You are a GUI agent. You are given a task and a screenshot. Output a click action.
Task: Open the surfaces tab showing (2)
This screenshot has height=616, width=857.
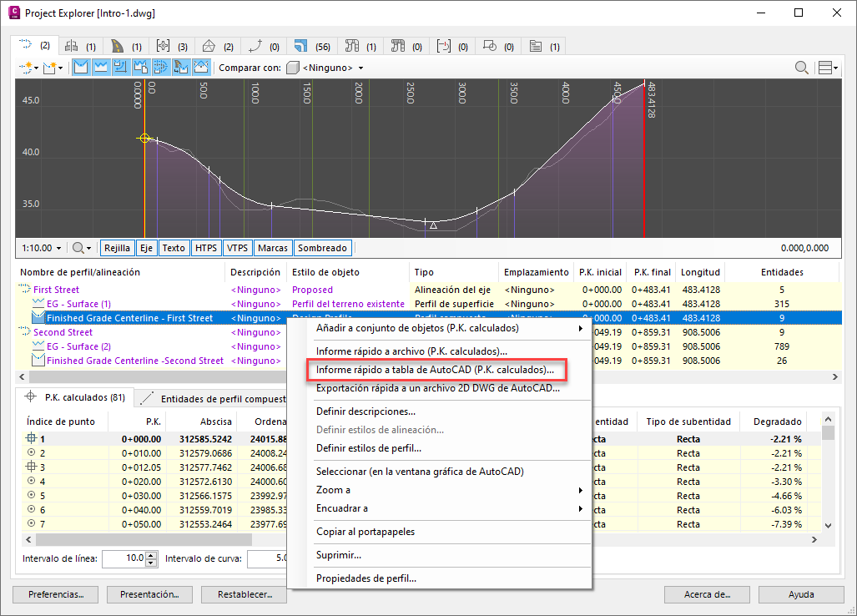pos(217,46)
